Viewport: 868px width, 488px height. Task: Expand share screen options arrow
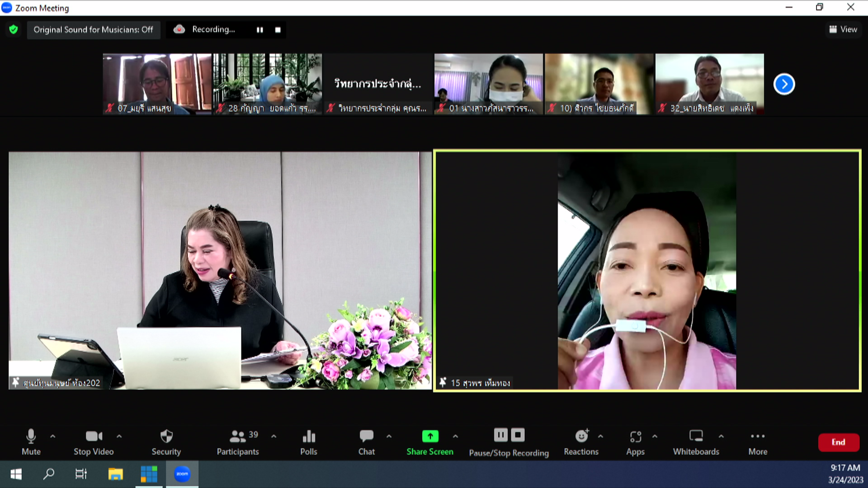(x=456, y=436)
